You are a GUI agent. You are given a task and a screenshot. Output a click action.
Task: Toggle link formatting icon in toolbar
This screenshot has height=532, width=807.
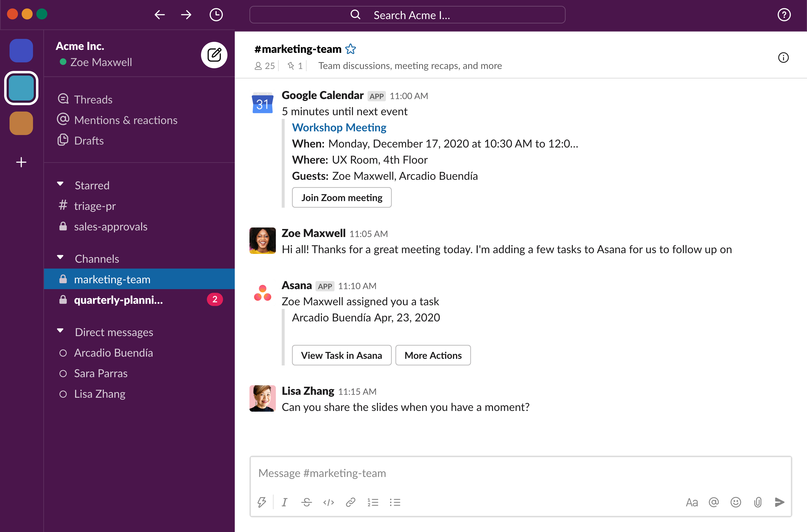[x=351, y=502]
